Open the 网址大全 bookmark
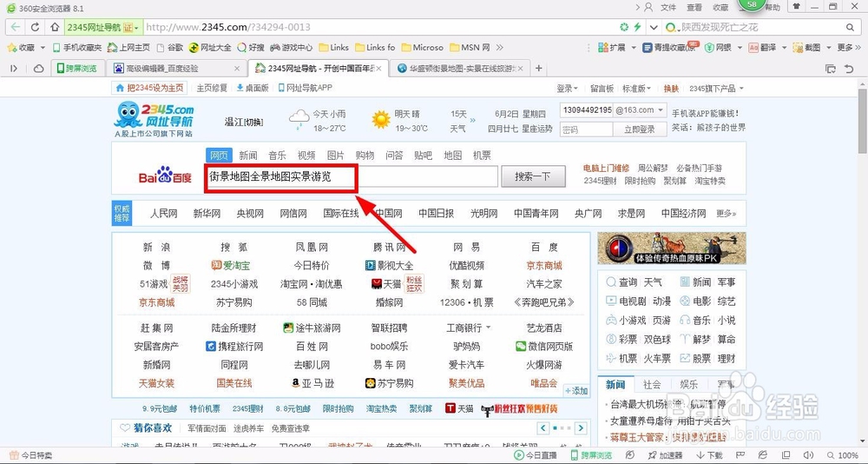Image resolution: width=868 pixels, height=464 pixels. pos(210,48)
